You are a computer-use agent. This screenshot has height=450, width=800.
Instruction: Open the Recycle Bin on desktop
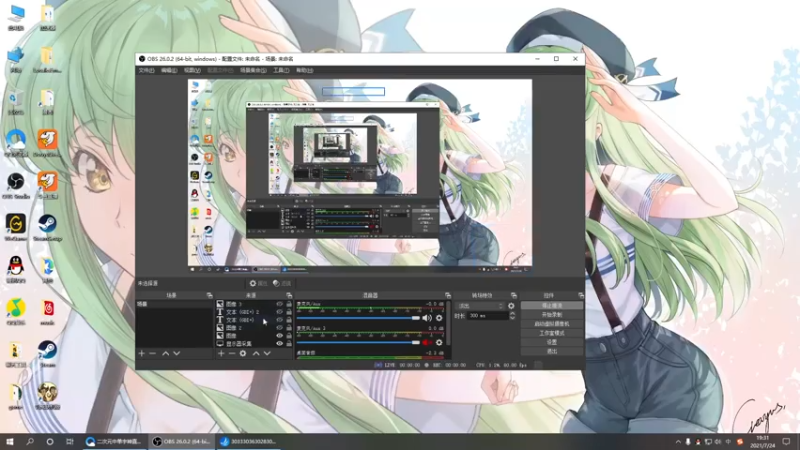[x=16, y=101]
